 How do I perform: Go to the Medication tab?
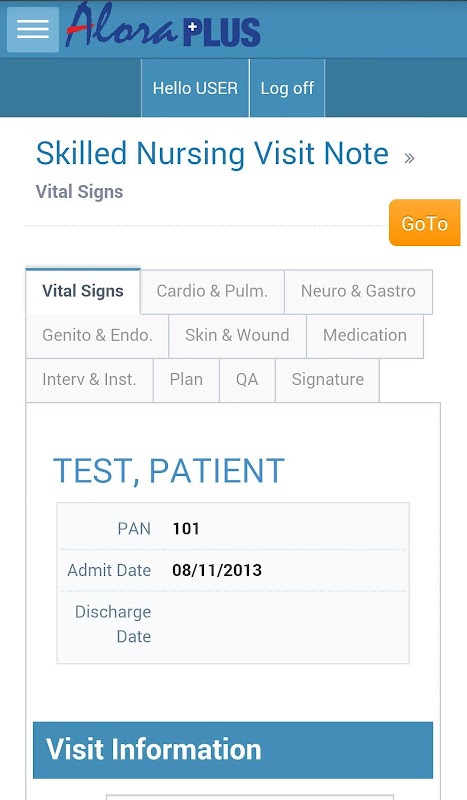tap(365, 335)
